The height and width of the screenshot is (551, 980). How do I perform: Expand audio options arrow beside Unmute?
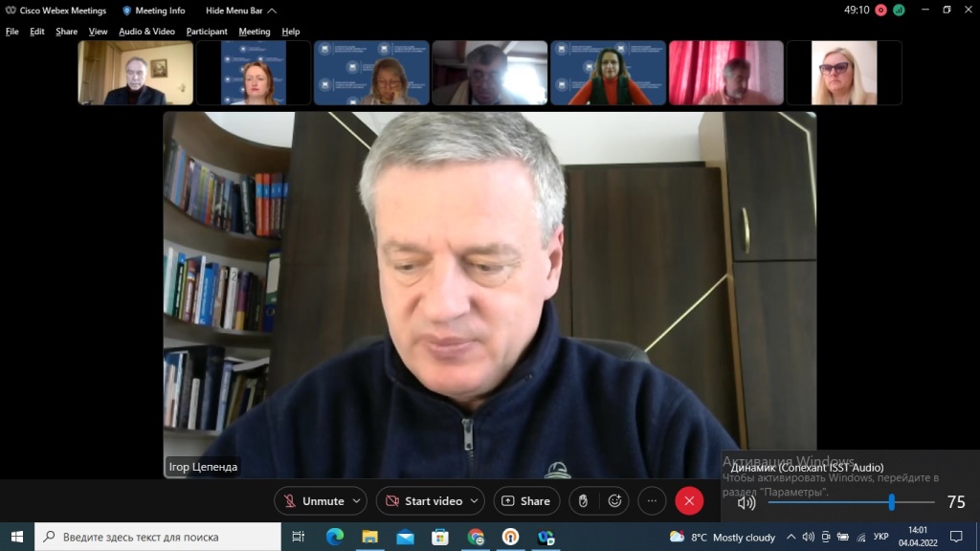coord(357,501)
